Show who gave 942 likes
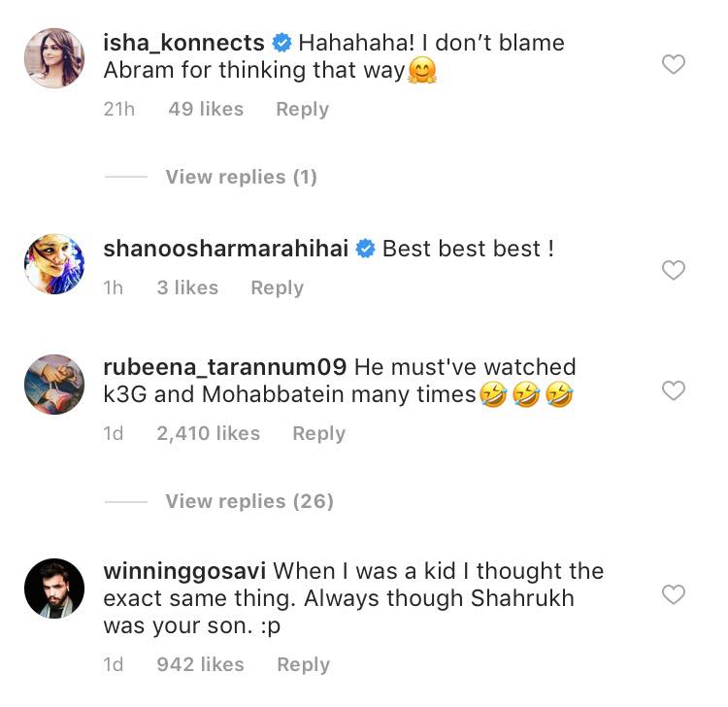 [200, 664]
